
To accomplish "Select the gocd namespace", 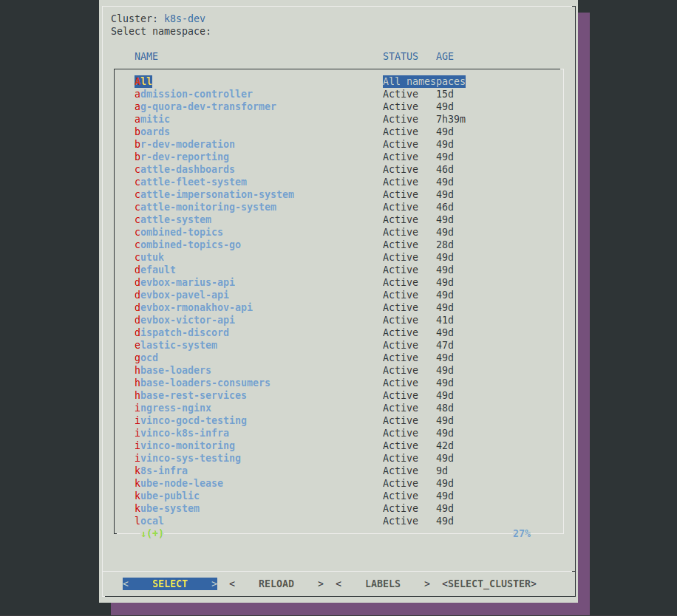I will (146, 357).
